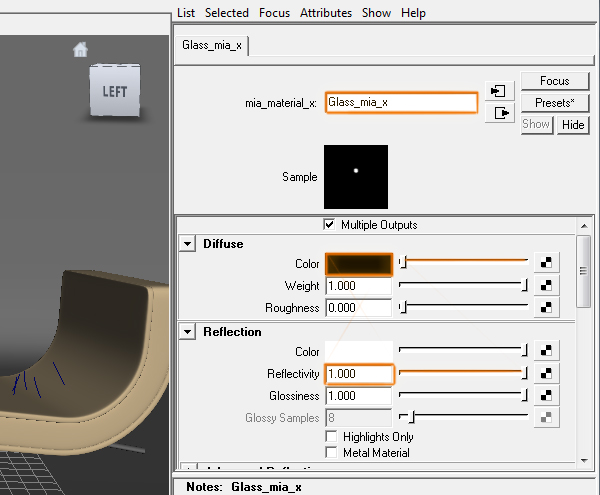Click the go to output connection icon
The image size is (600, 495).
point(498,113)
